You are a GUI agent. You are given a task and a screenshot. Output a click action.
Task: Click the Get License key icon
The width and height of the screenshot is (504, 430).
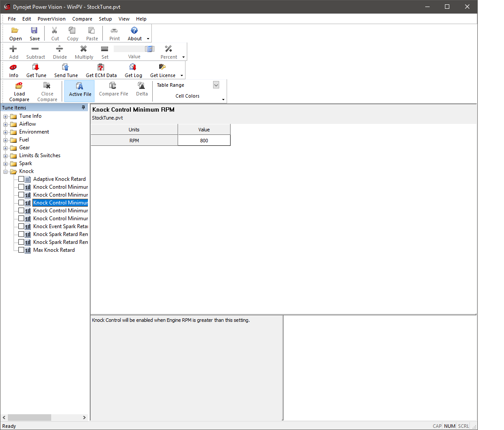162,67
